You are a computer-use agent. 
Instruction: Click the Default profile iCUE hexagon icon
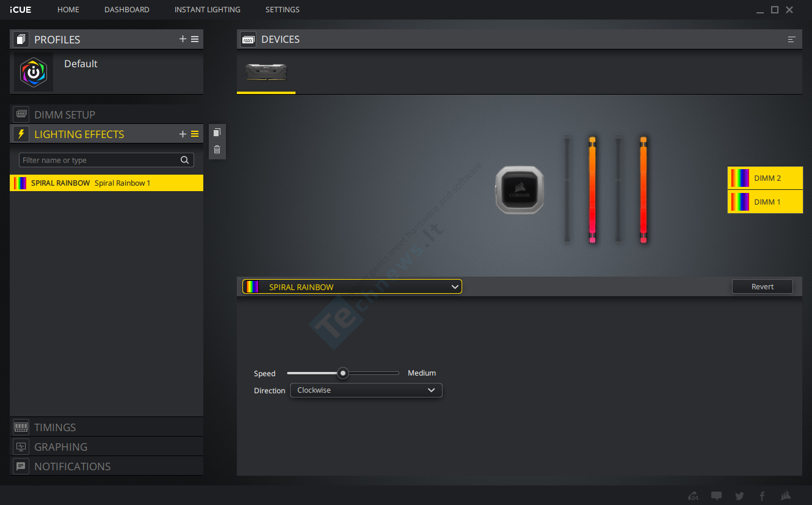[x=34, y=73]
